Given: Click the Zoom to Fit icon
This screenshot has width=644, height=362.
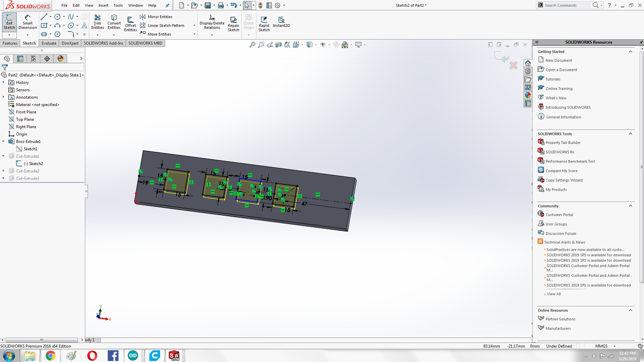Looking at the screenshot, I should coord(252,45).
